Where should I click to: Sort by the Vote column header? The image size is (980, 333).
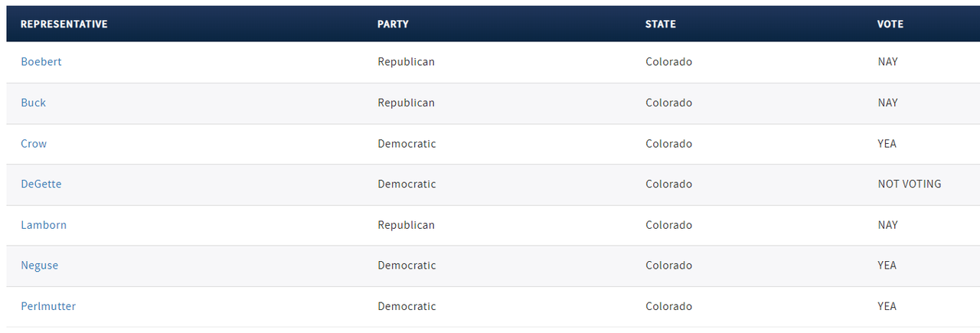(890, 24)
